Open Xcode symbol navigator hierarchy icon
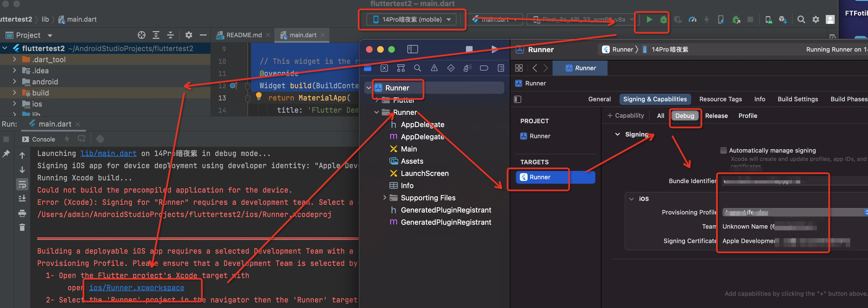Image resolution: width=868 pixels, height=308 pixels. 401,68
